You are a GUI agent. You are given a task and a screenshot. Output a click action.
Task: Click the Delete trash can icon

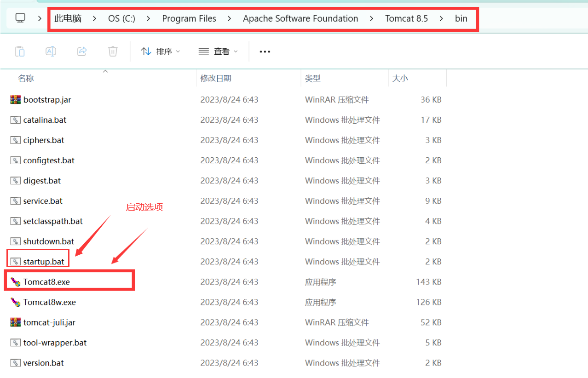[113, 51]
